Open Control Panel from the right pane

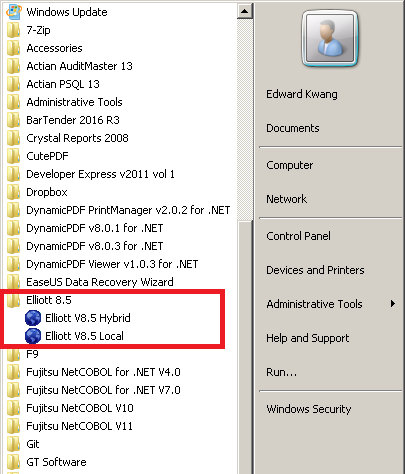coord(298,236)
